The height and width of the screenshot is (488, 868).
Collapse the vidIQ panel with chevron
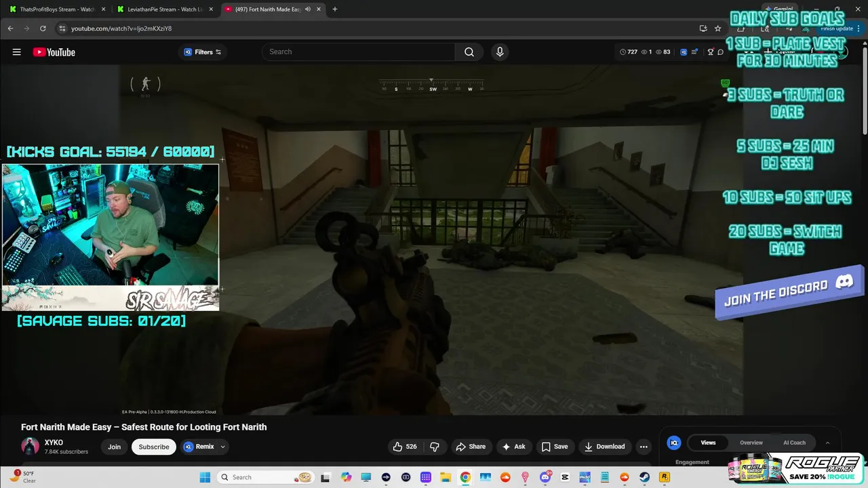827,443
